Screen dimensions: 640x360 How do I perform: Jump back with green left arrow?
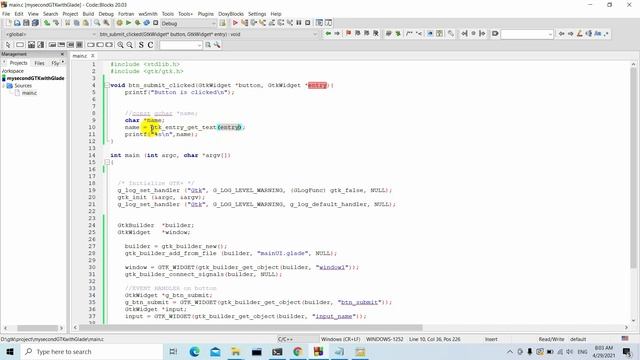pos(328,34)
